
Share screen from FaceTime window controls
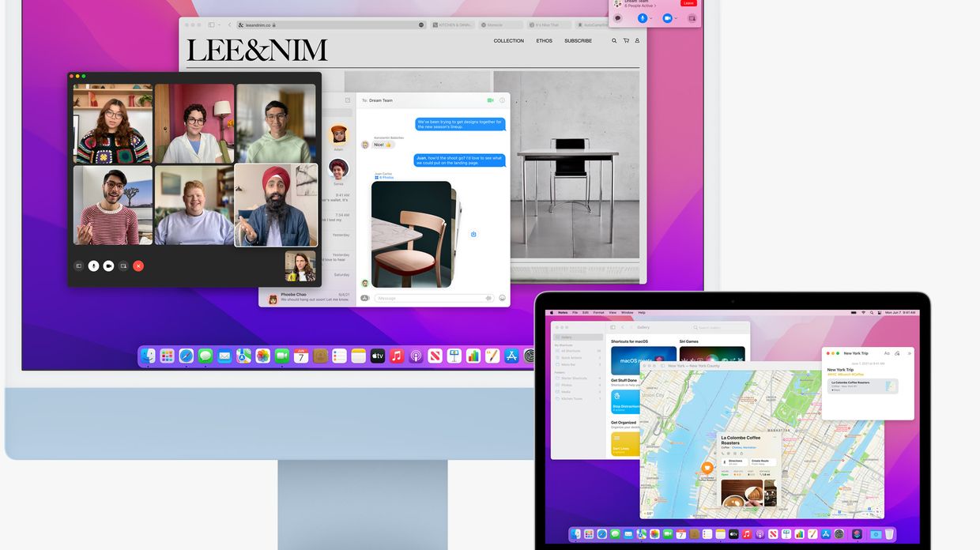coord(123,266)
